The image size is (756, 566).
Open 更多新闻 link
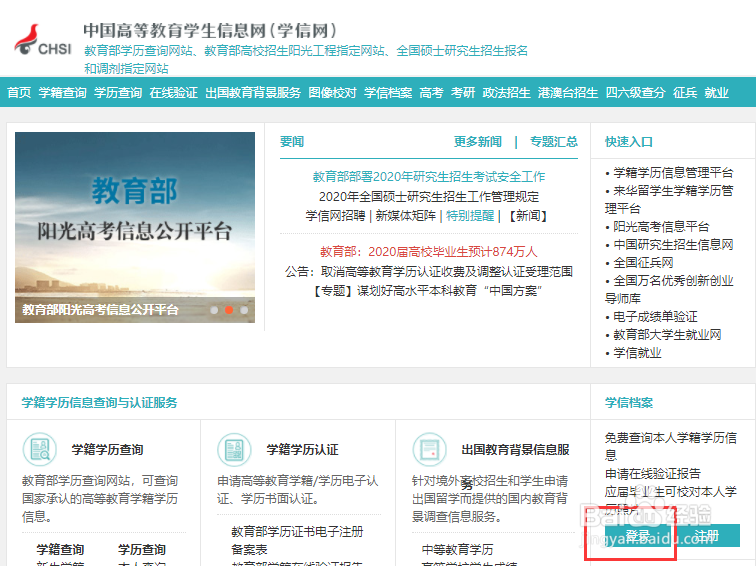pos(478,142)
